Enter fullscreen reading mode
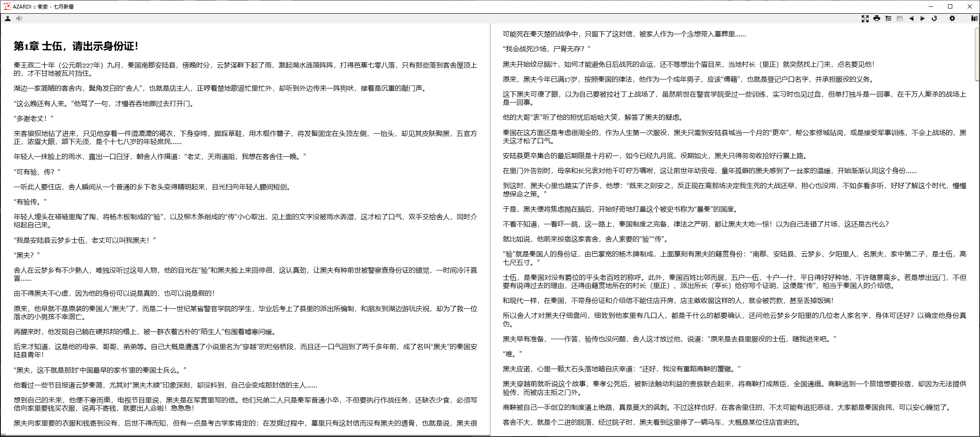Image resolution: width=980 pixels, height=437 pixels. coord(865,18)
